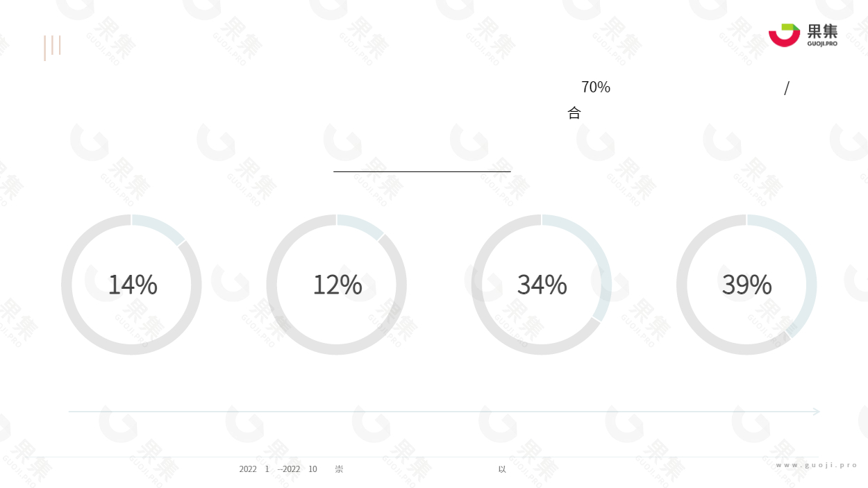This screenshot has width=868, height=488.
Task: Click the 39% percentage label
Action: [747, 285]
